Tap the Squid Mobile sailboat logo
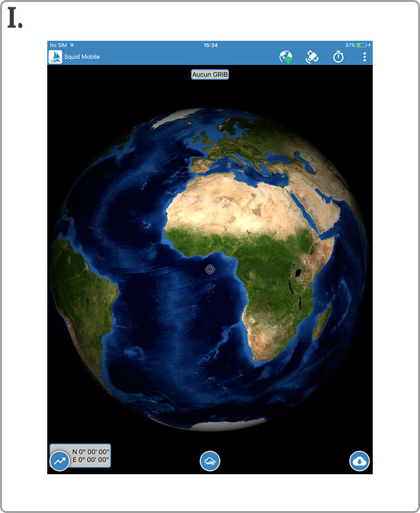This screenshot has height=513, width=420. tap(55, 56)
